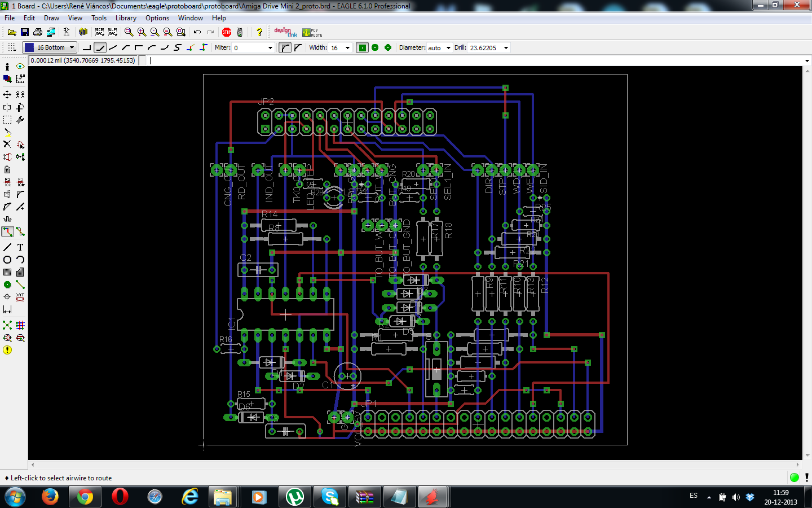Click the Ratsnest tool icon
The image size is (812, 508).
pyautogui.click(x=7, y=325)
